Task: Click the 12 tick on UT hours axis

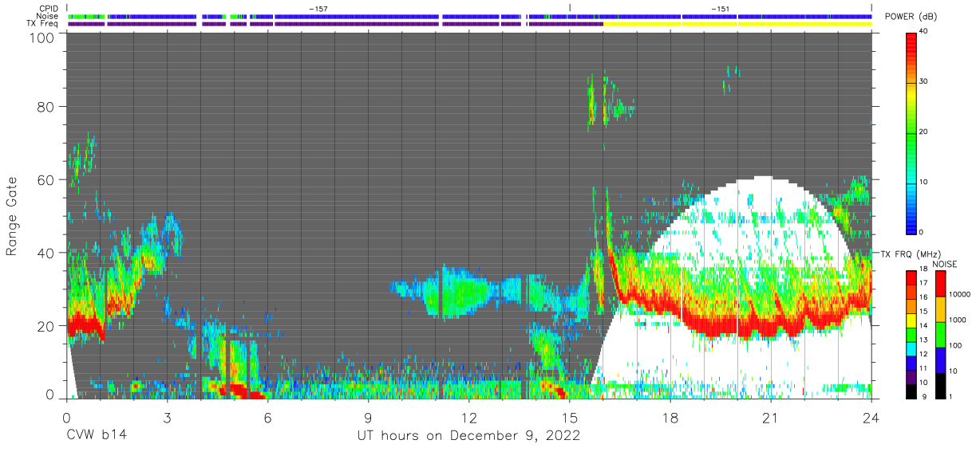Action: 468,417
